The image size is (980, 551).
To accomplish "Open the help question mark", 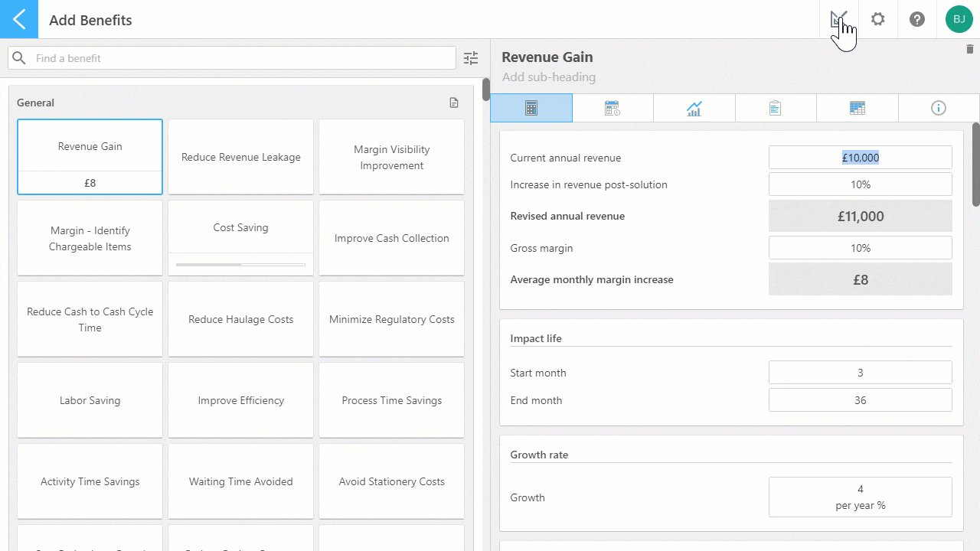I will click(x=917, y=19).
